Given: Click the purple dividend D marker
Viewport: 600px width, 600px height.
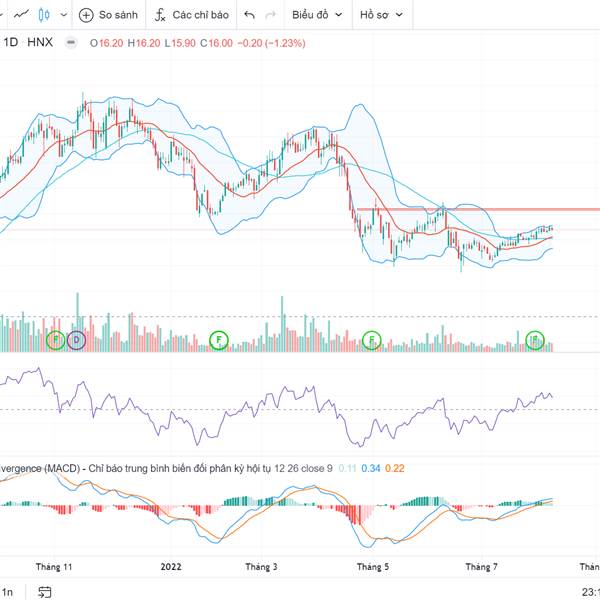Looking at the screenshot, I should pos(77,341).
